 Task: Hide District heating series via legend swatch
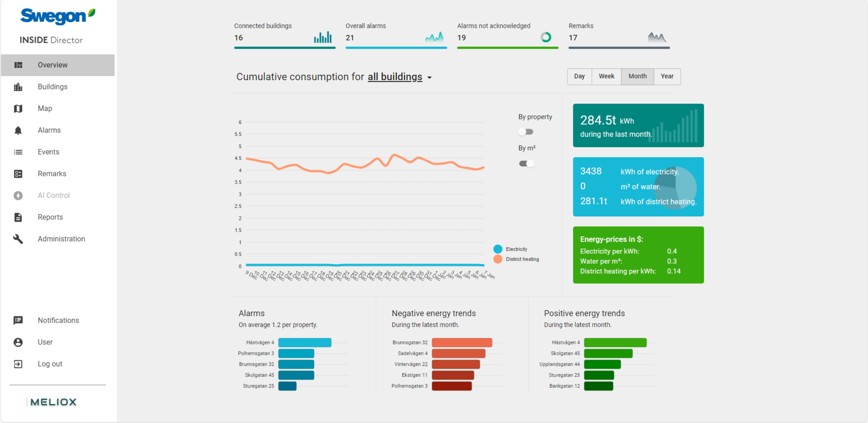pos(498,259)
